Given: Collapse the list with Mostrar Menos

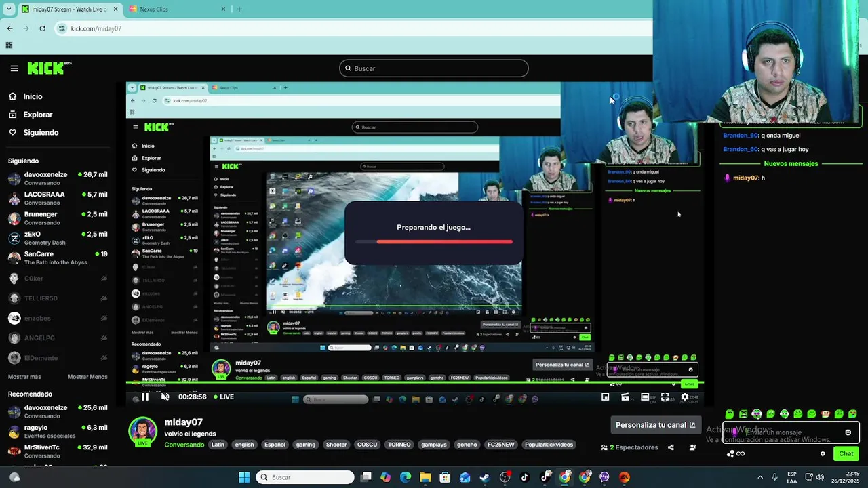Looking at the screenshot, I should 87,377.
